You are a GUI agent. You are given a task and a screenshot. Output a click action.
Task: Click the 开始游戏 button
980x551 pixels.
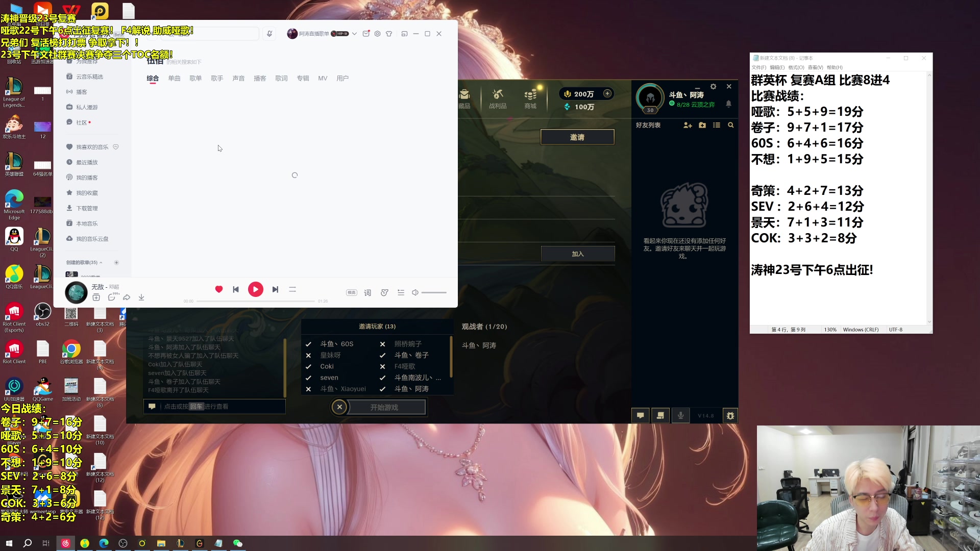384,407
